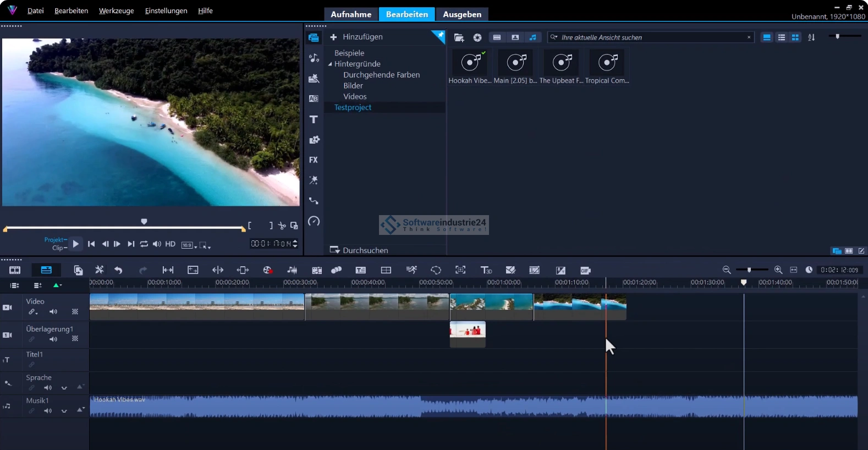Click the Hinzufügen button
This screenshot has width=868, height=450.
point(356,37)
